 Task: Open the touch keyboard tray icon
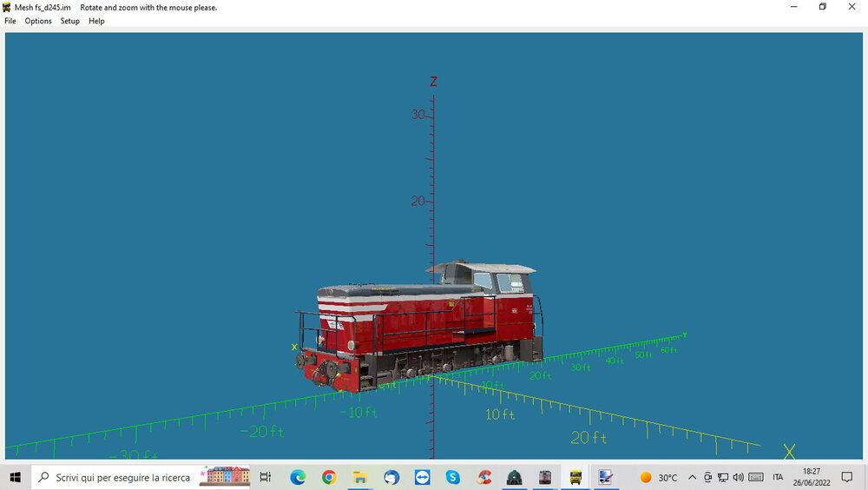click(x=756, y=477)
